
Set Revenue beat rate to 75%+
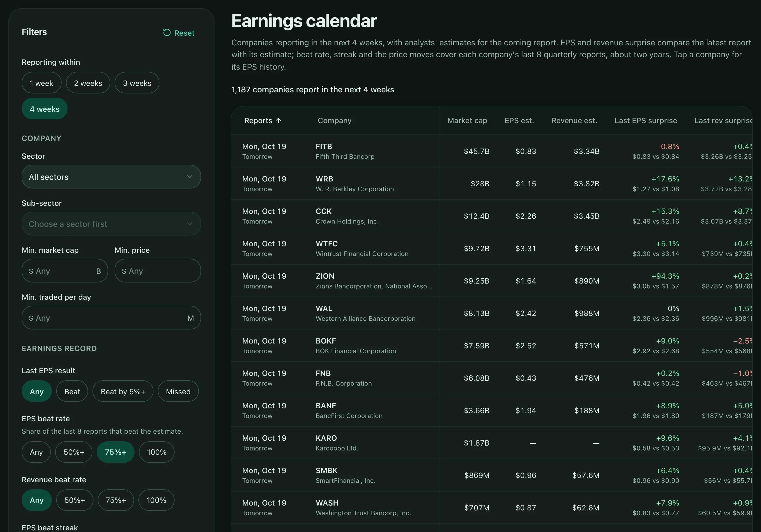[116, 500]
